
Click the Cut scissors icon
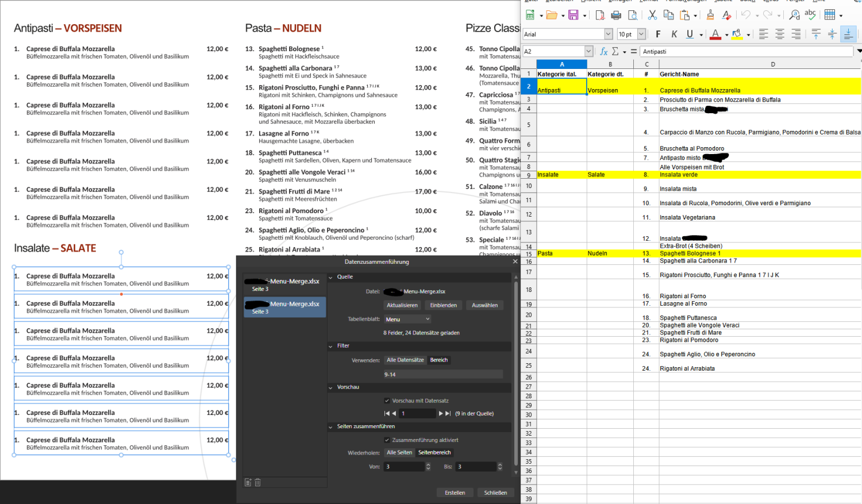point(652,15)
